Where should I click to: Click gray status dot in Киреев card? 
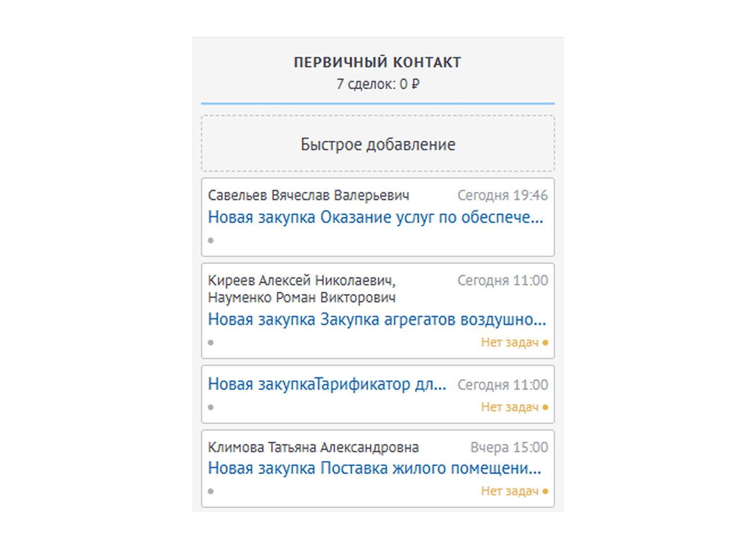pos(211,343)
